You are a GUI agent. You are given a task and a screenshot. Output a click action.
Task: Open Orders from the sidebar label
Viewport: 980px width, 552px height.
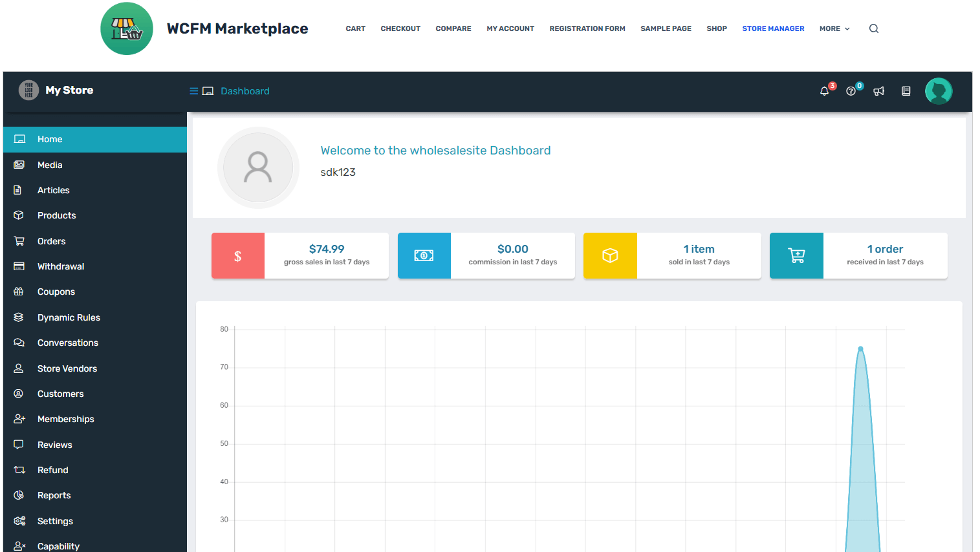(x=52, y=241)
